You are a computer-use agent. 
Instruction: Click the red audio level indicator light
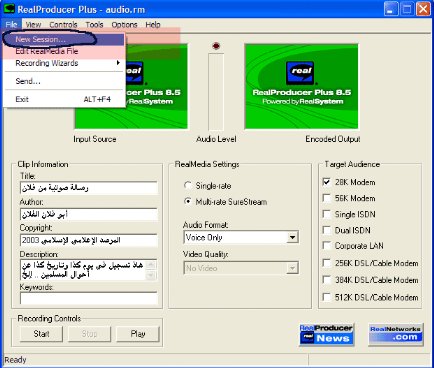coord(216,46)
